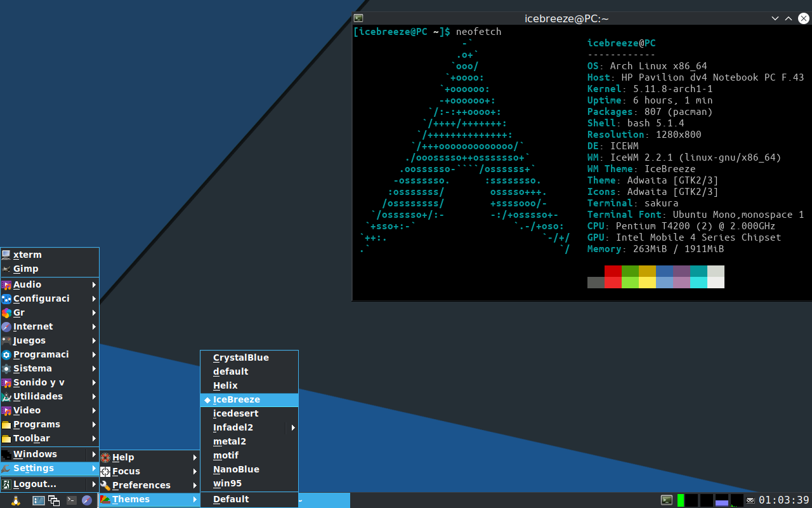
Task: Choose the win95 theme
Action: 249,483
